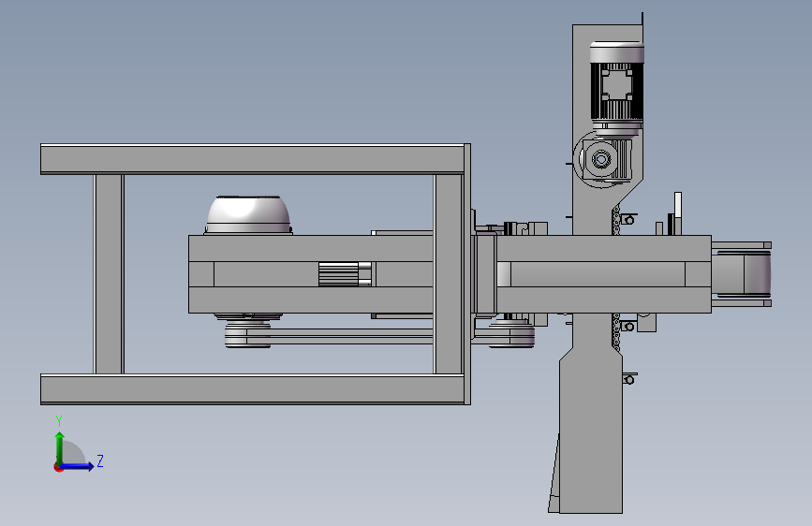812x526 pixels.
Task: Click the blue Z axis arrow of the triad
Action: point(78,466)
